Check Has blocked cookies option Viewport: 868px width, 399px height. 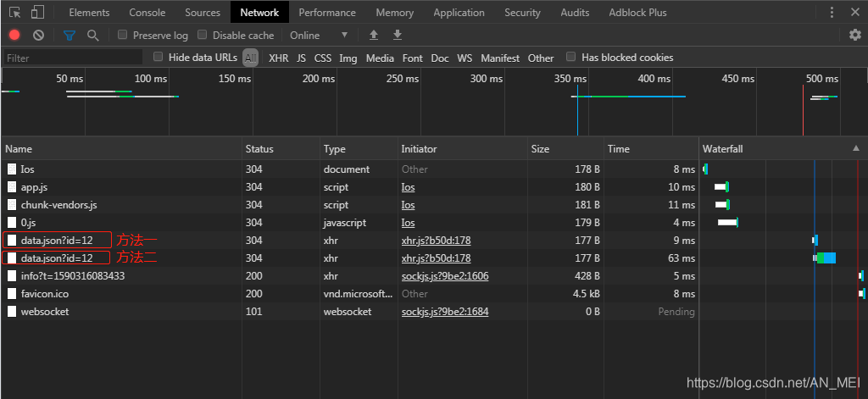tap(571, 57)
